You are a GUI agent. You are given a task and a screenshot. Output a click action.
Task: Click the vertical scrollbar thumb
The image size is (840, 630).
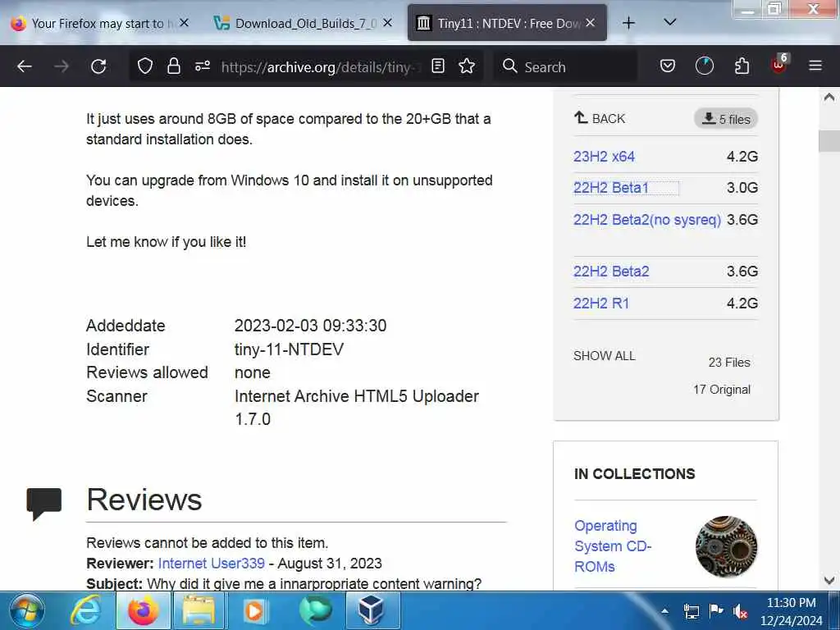pos(829,141)
